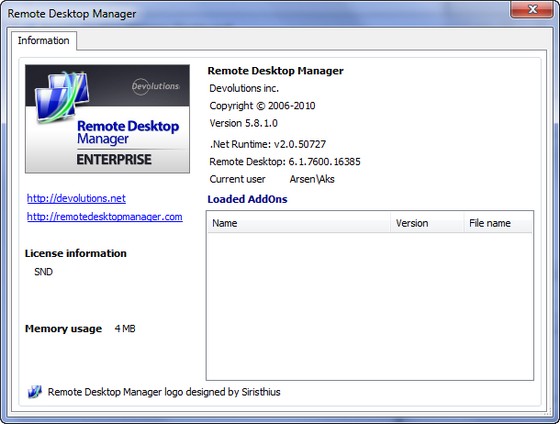Select the Information tab

pos(44,41)
